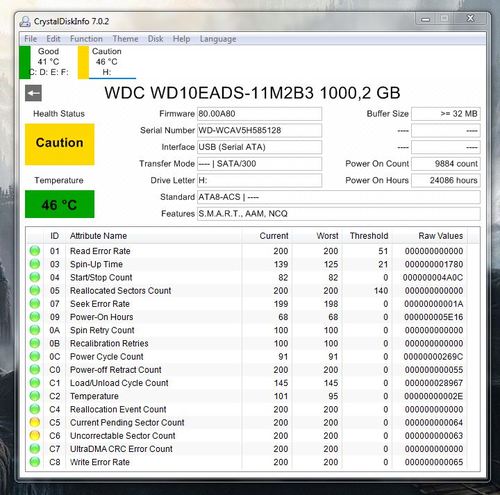Screen dimensions: 500x495
Task: Click green status icon for Load/Unload Cycle Count
Action: point(35,383)
